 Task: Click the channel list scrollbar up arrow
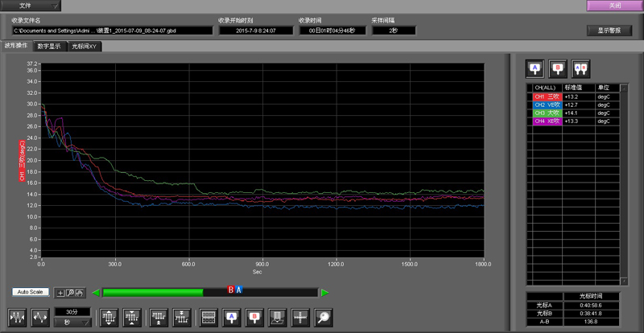tap(624, 88)
